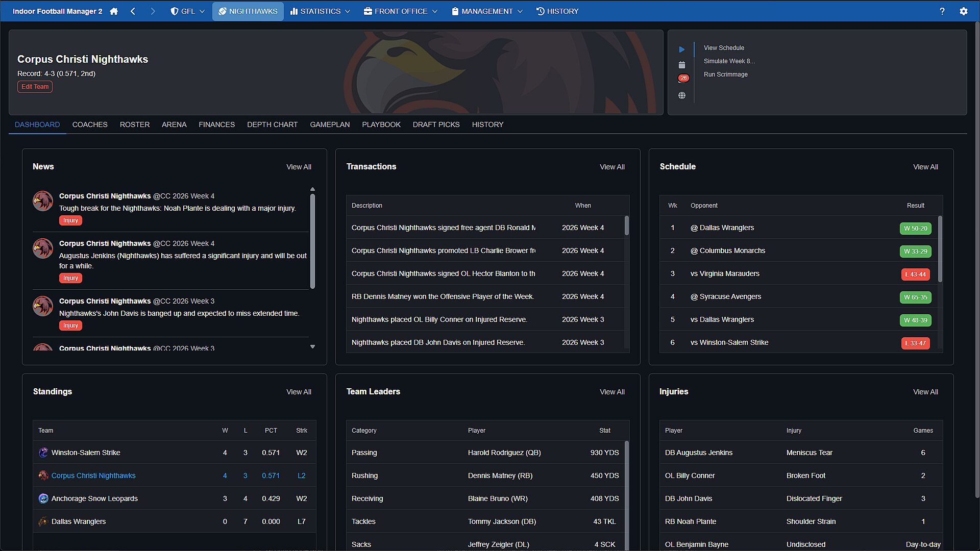Go to the home screen icon

coord(114,11)
